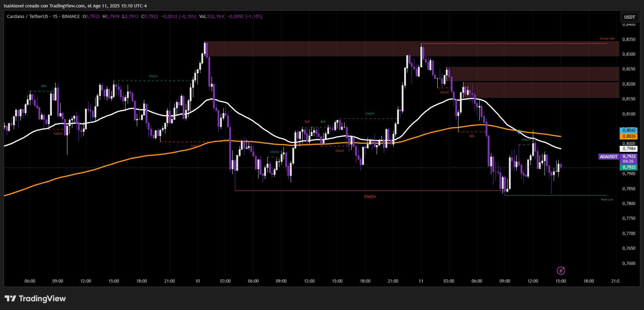Click the 0,7600 level on price scale
The image size is (644, 310).
pyautogui.click(x=629, y=263)
